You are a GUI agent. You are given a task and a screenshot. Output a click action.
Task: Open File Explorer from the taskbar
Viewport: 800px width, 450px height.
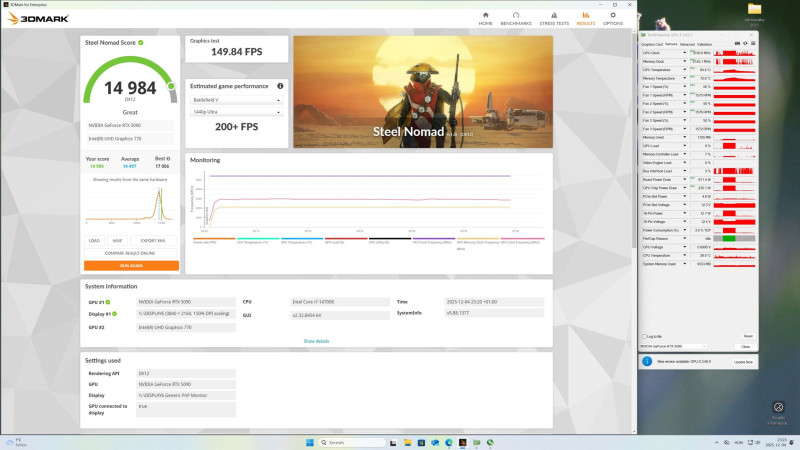click(407, 442)
